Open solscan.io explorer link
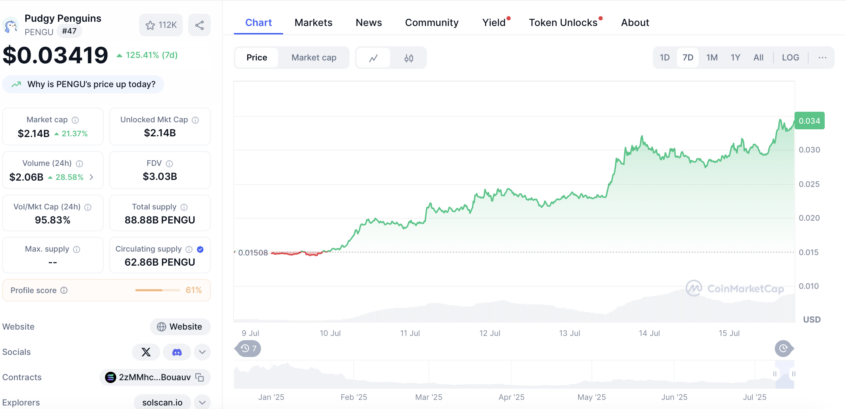850x409 pixels. pyautogui.click(x=163, y=402)
